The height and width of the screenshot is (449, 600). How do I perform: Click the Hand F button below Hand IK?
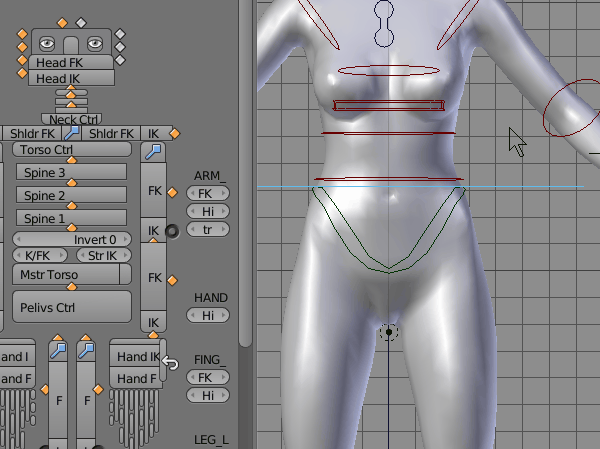[135, 378]
